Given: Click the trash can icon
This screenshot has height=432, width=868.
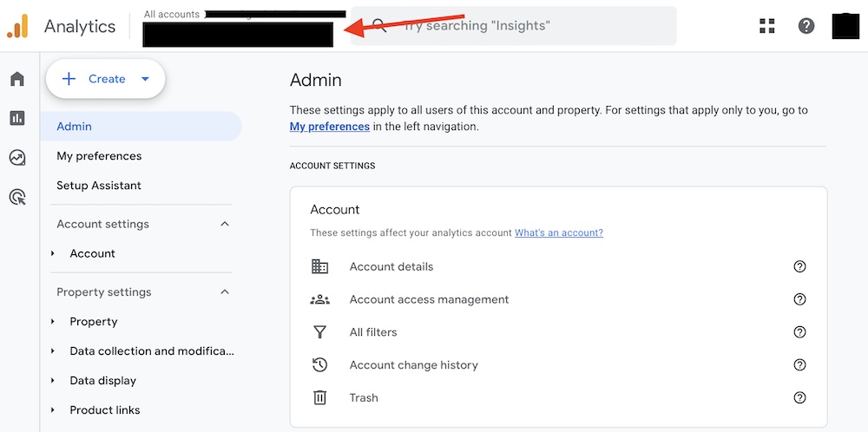Looking at the screenshot, I should [x=320, y=397].
